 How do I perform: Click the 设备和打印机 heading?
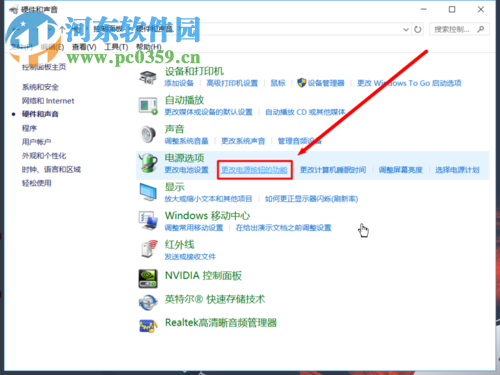[x=194, y=71]
